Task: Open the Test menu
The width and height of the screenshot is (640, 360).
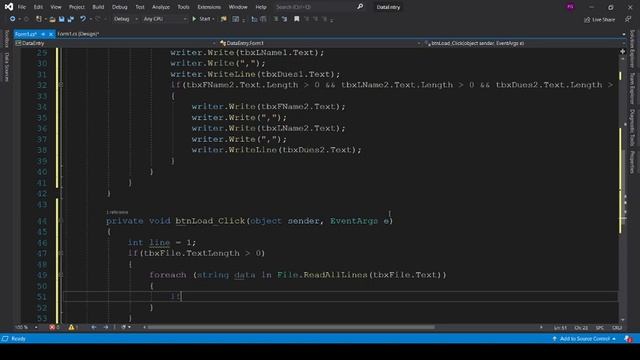Action: 140,7
